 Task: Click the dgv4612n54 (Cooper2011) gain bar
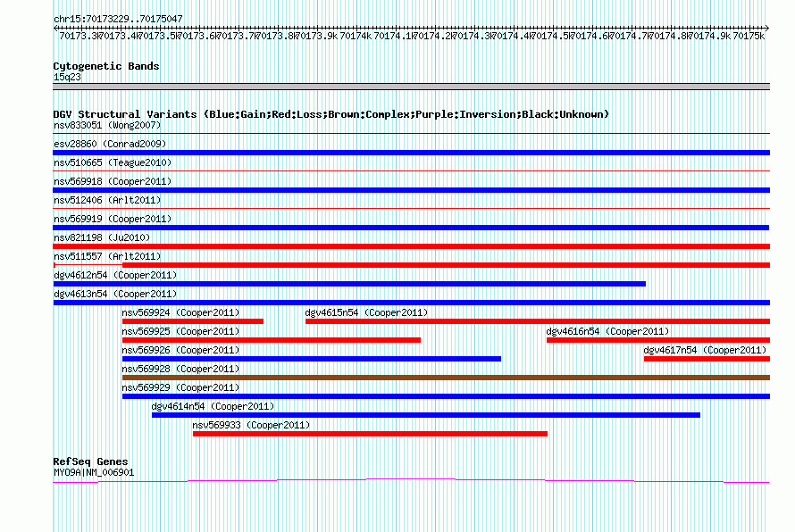click(x=349, y=284)
